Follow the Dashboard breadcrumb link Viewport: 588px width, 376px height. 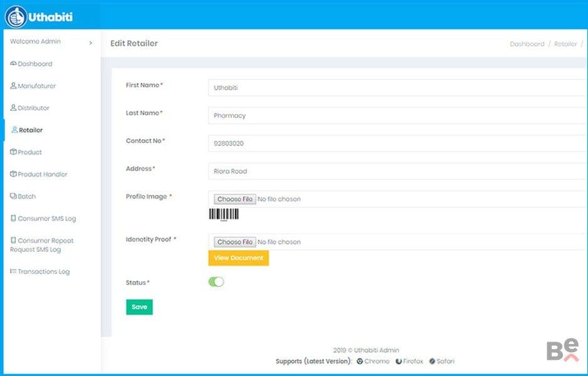click(x=527, y=44)
